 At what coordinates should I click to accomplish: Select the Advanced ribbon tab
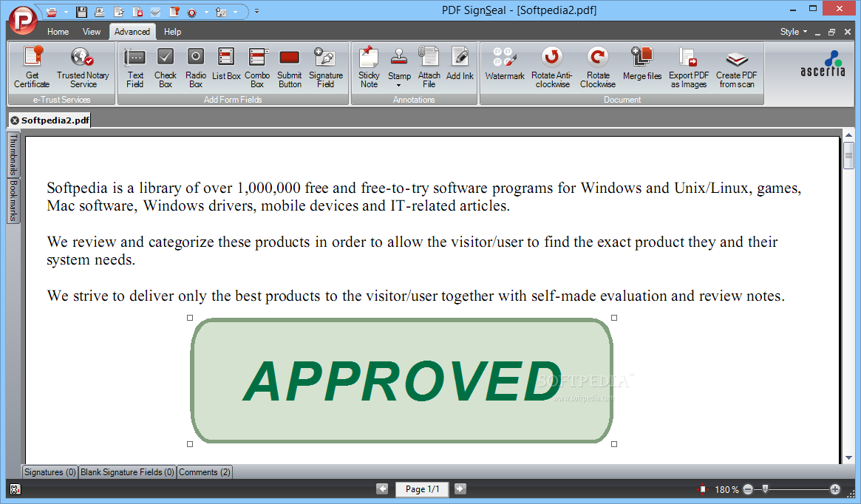[132, 32]
